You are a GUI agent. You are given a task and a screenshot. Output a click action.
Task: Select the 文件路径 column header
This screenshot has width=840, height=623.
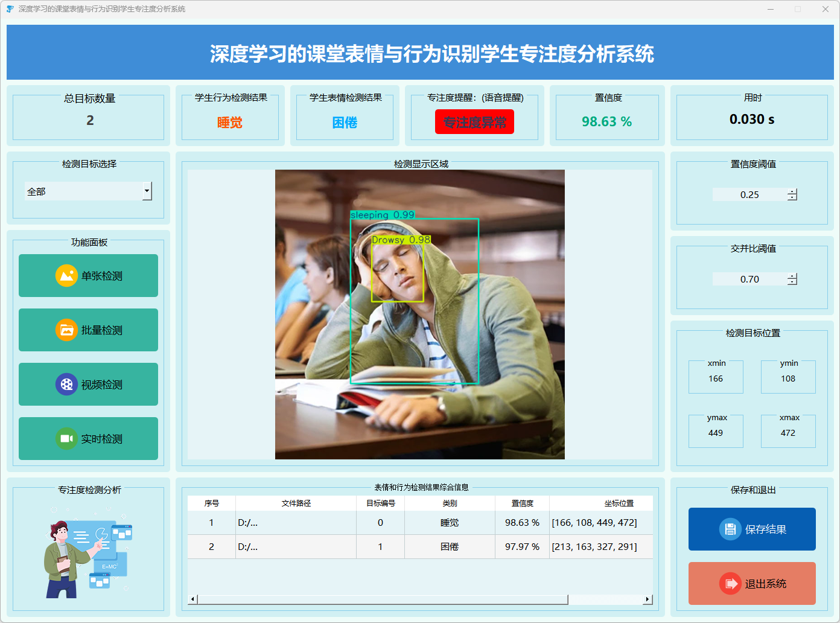tap(296, 503)
